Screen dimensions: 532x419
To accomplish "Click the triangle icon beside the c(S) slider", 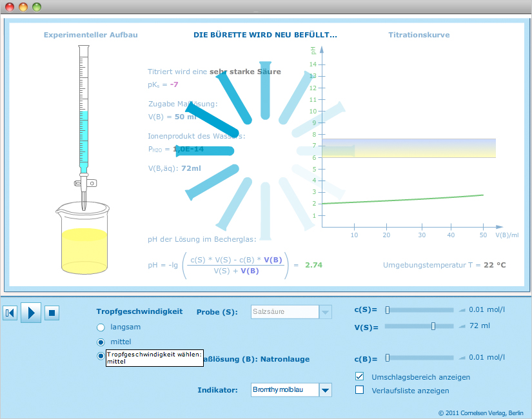I will tap(462, 310).
